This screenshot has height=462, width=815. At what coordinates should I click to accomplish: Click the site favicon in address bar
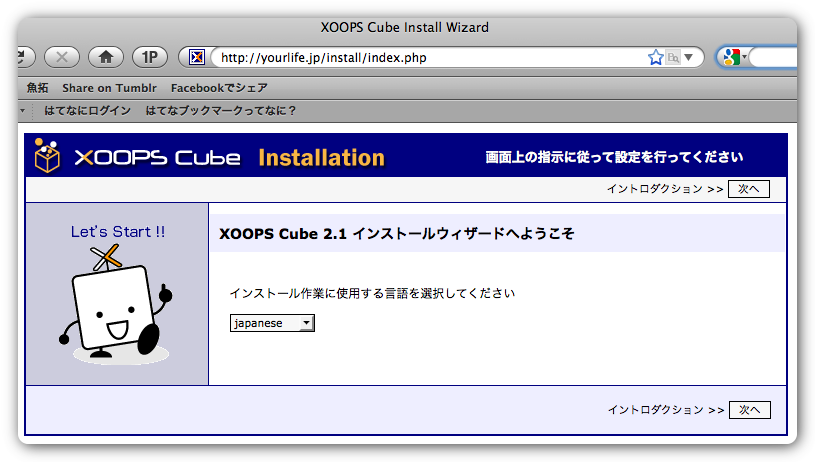(x=196, y=57)
